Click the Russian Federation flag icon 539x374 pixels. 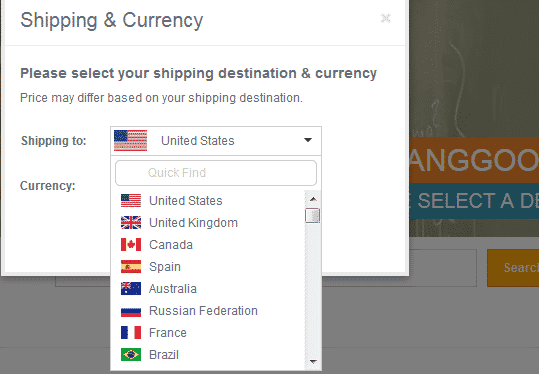[x=131, y=312]
